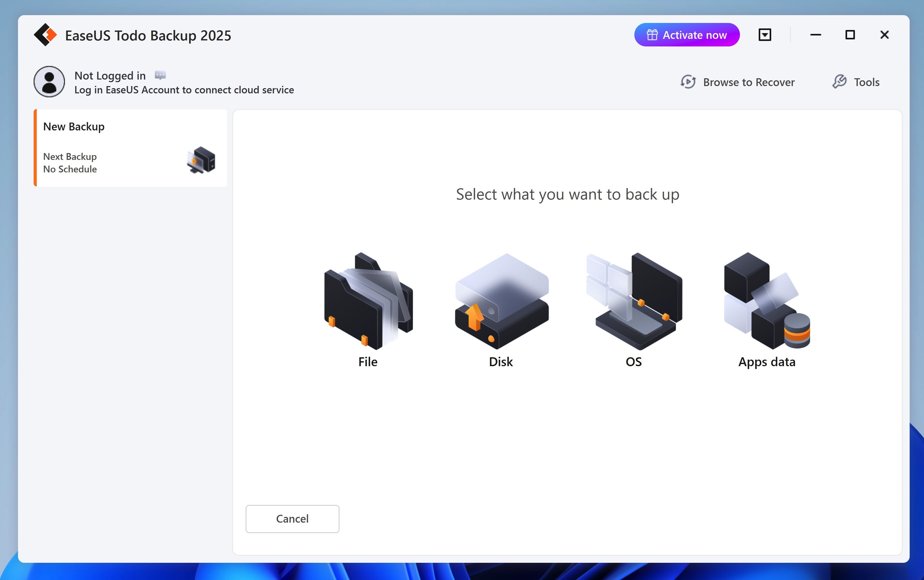Click the OS label
Image resolution: width=924 pixels, height=580 pixels.
634,362
